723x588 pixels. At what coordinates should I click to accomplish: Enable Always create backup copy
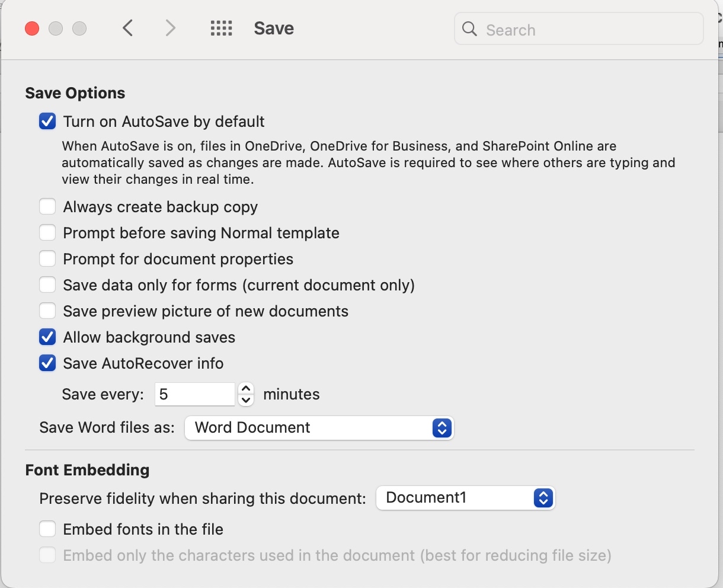tap(47, 206)
